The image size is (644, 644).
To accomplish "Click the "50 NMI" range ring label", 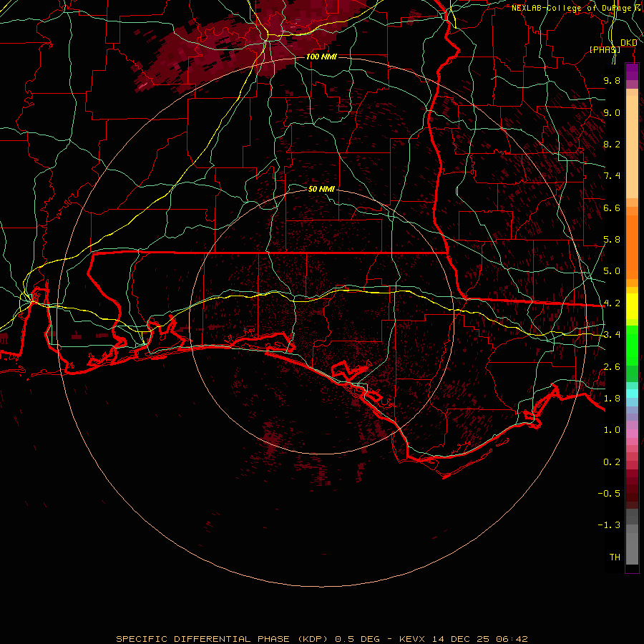I will pyautogui.click(x=321, y=189).
